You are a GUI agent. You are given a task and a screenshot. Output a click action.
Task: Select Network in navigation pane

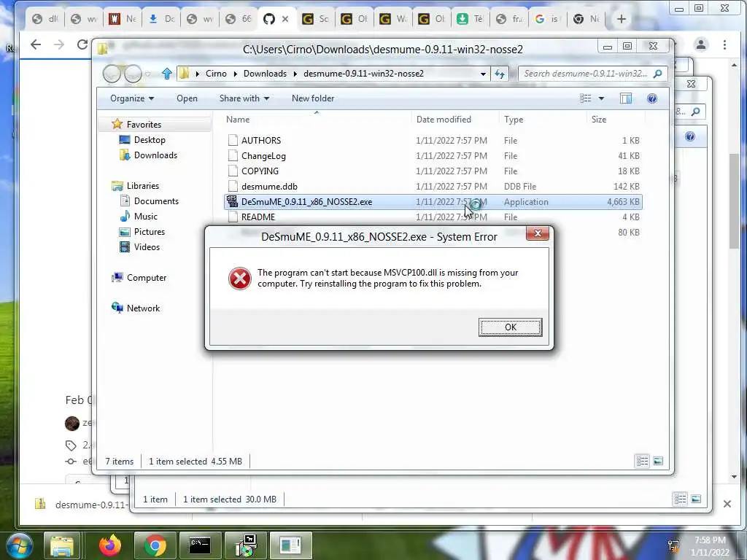pyautogui.click(x=143, y=308)
